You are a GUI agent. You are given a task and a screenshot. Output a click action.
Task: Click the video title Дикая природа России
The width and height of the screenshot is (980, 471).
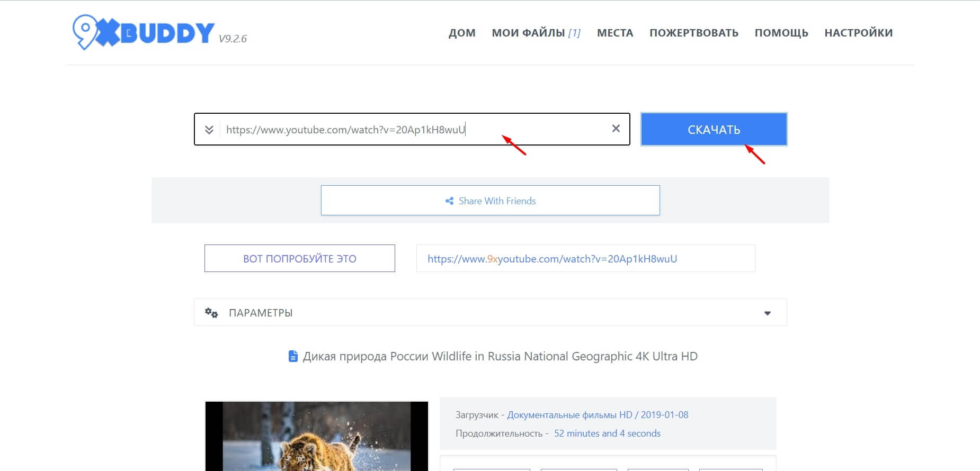[500, 356]
